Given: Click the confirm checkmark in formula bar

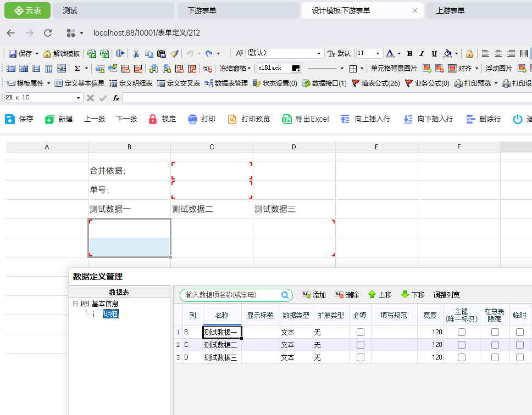Looking at the screenshot, I should [103, 98].
